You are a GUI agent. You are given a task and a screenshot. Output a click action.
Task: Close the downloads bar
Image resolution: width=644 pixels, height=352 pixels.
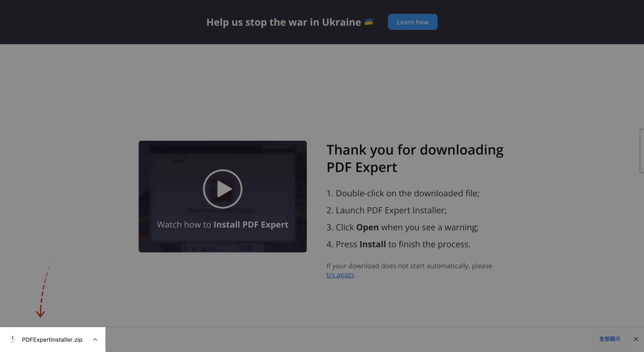636,339
